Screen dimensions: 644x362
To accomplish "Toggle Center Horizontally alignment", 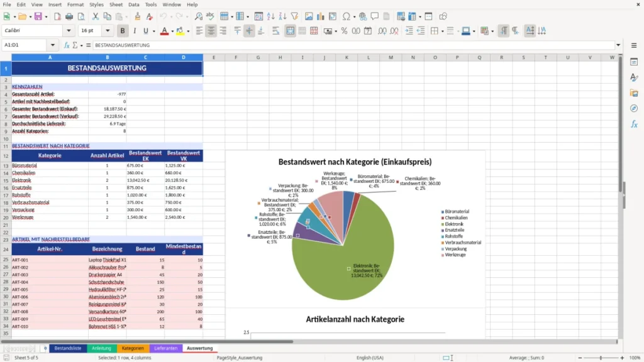I will pyautogui.click(x=211, y=31).
